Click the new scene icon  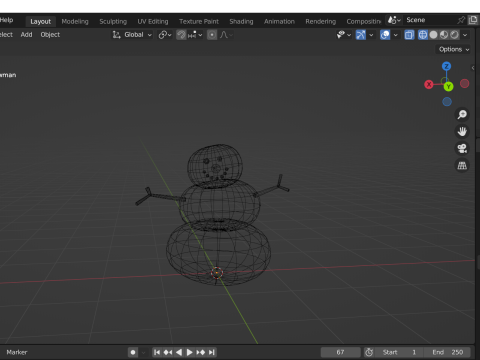[x=473, y=20]
